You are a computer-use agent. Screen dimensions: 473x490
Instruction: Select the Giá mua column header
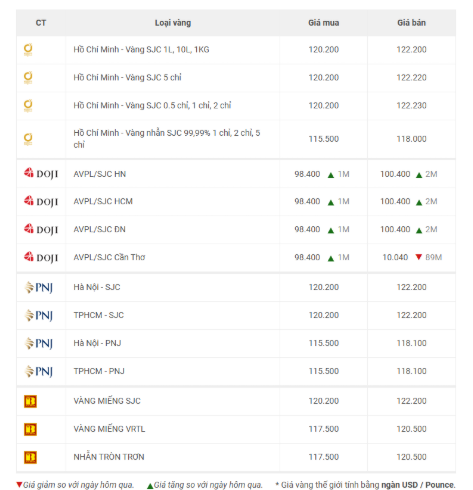[323, 23]
